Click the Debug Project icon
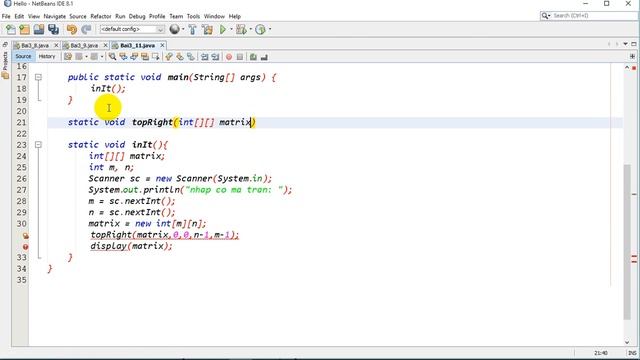This screenshot has width=640, height=360. click(241, 29)
